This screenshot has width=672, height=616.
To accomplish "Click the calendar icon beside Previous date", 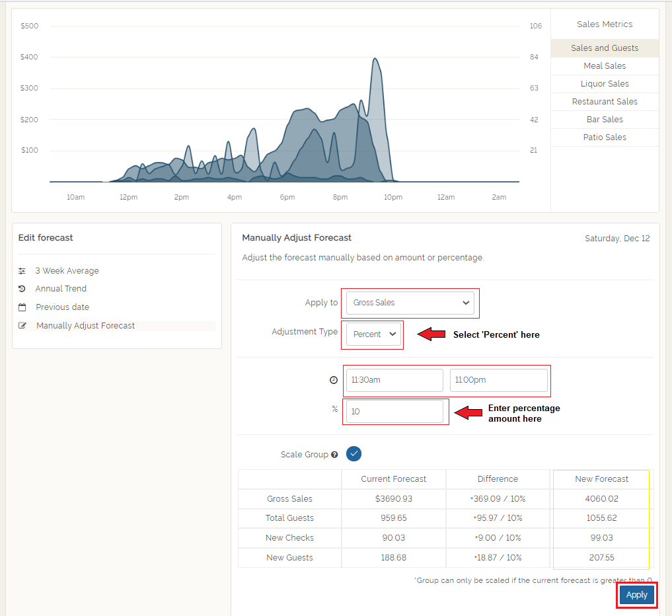I will (22, 307).
